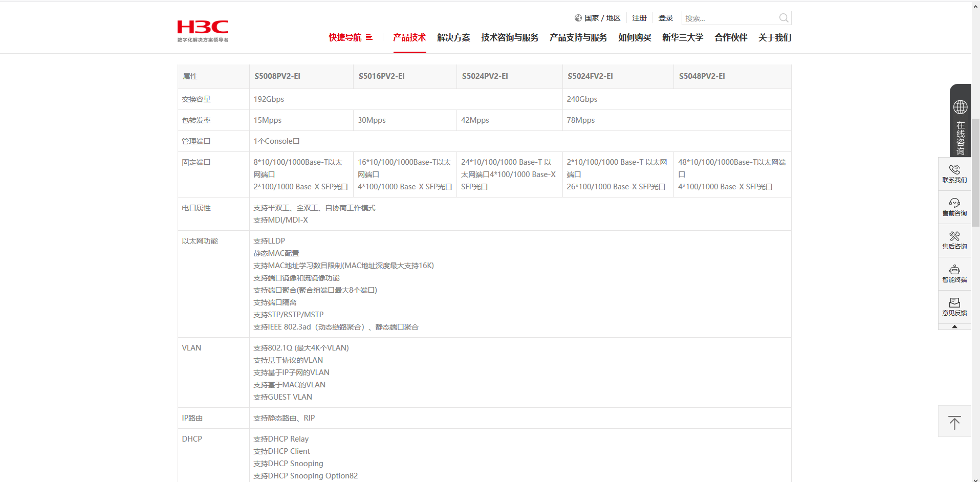
Task: Click the 以太网功能 row label
Action: coord(200,241)
